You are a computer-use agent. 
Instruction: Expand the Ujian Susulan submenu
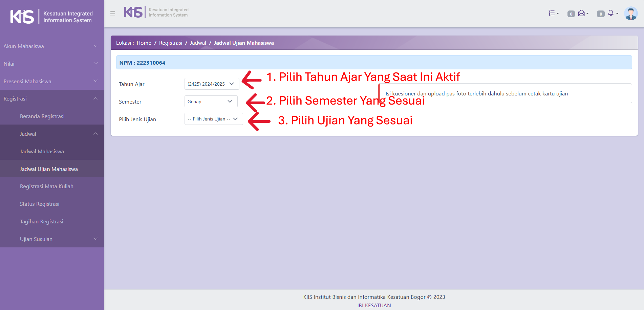[x=58, y=239]
